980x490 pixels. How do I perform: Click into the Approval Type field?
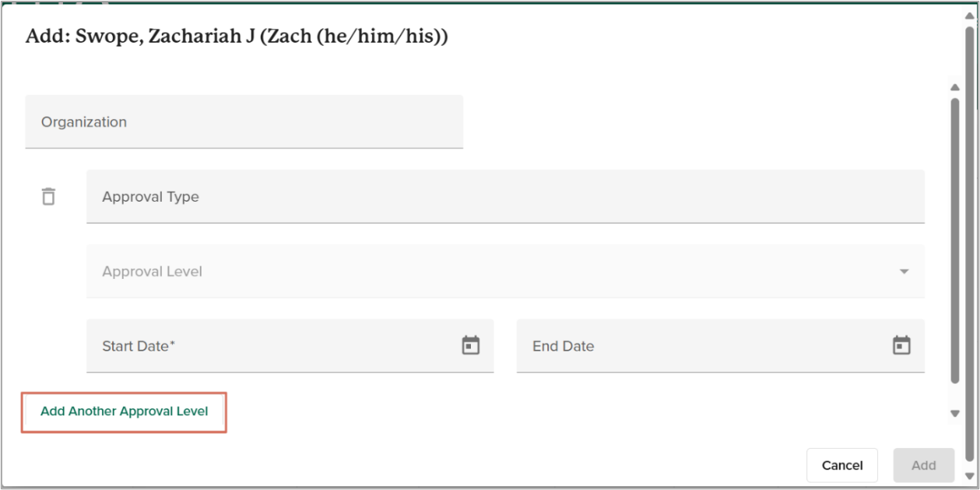(x=505, y=196)
